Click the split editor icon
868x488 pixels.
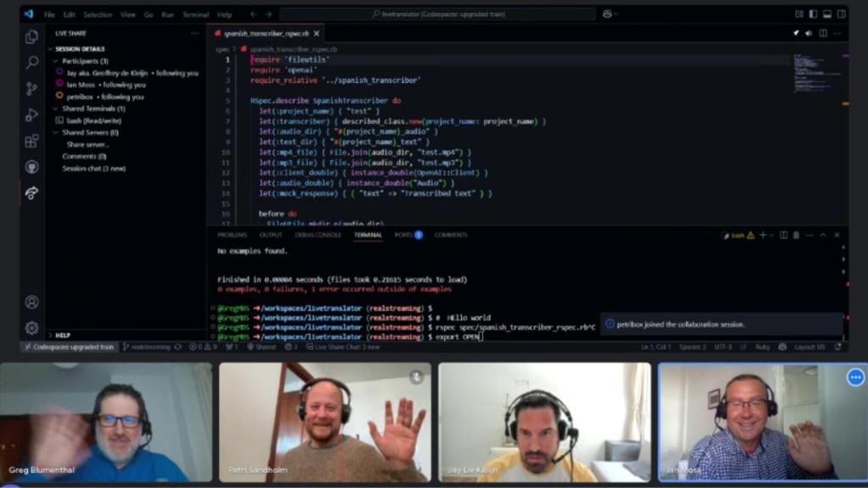coord(822,33)
